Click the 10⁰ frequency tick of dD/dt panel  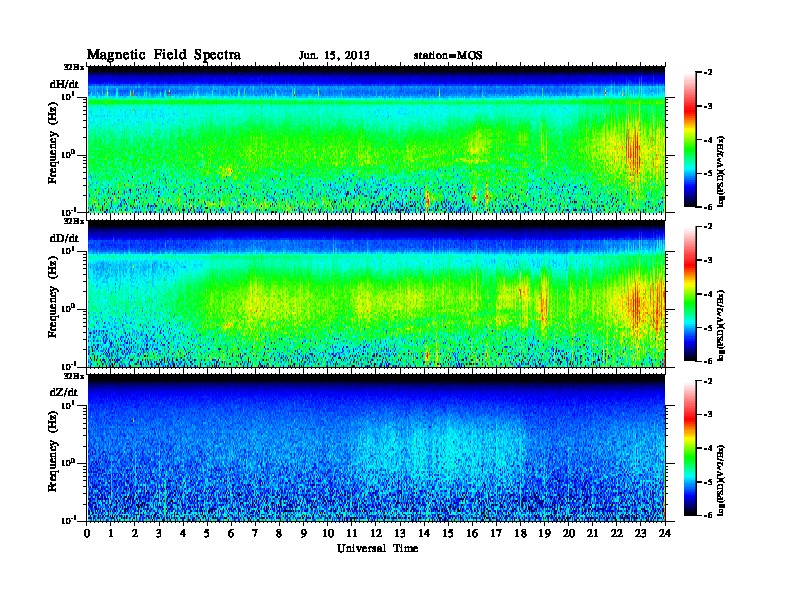coord(68,308)
